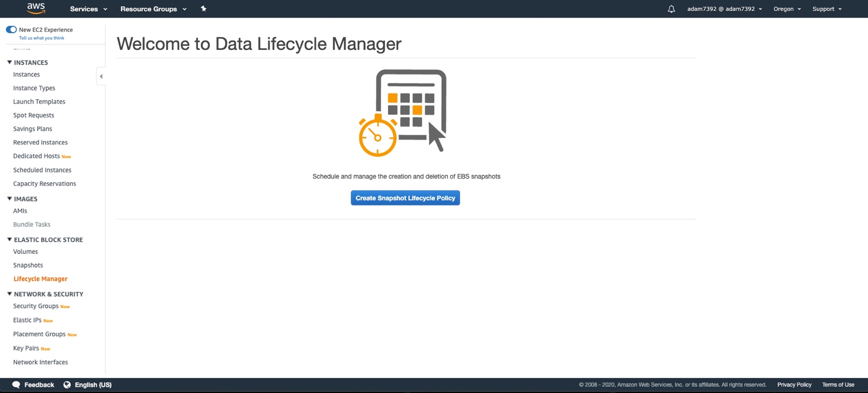Viewport: 868px width, 393px height.
Task: Select Snapshots in the sidebar
Action: click(27, 265)
